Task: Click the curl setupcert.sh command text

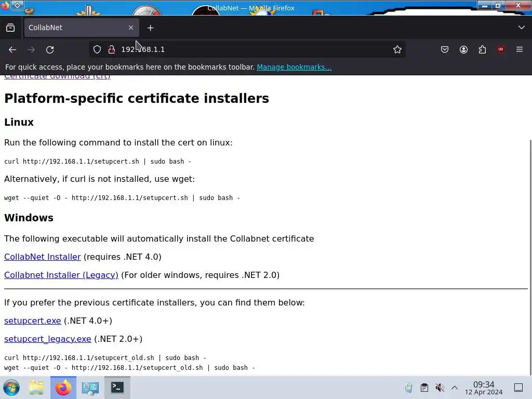Action: tap(98, 162)
